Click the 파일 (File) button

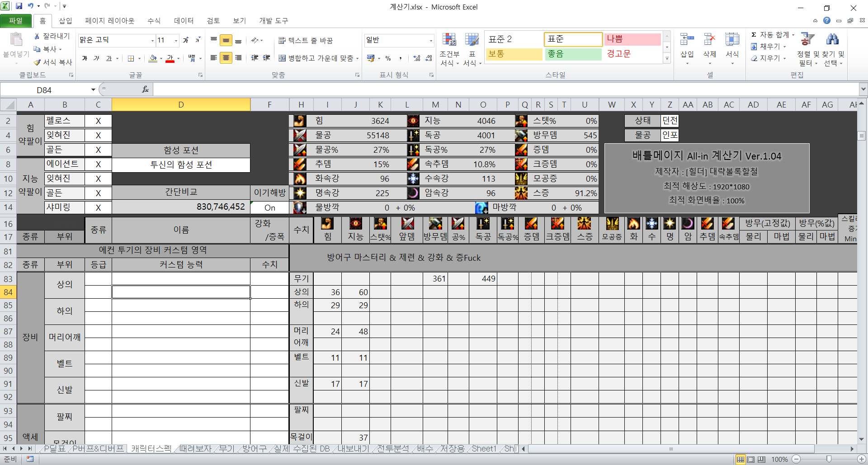click(x=16, y=21)
